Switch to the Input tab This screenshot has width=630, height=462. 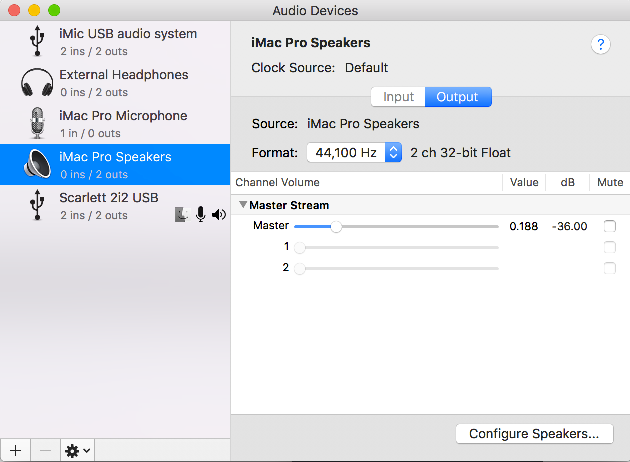pyautogui.click(x=398, y=97)
